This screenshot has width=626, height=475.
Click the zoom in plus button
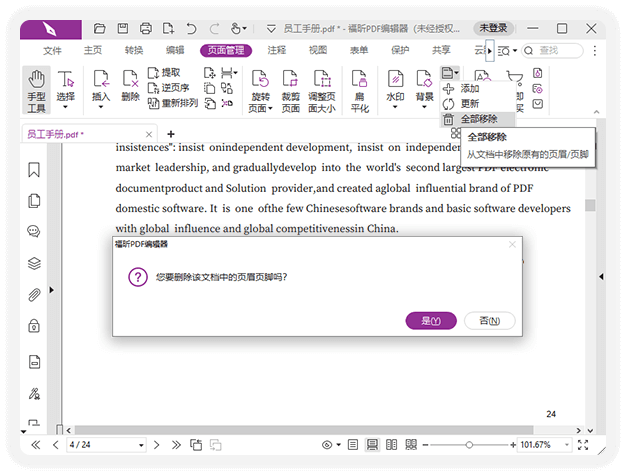point(513,445)
